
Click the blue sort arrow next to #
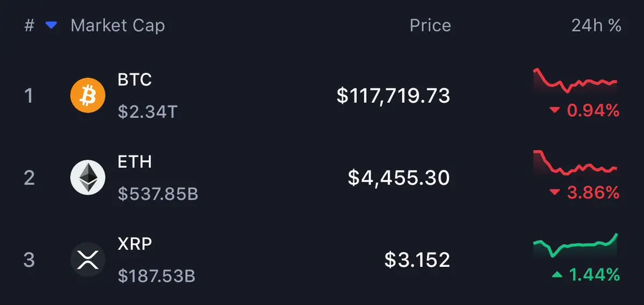(x=52, y=25)
